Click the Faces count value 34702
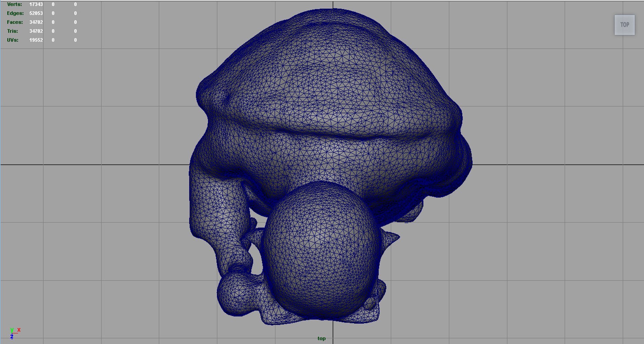This screenshot has height=344, width=644. coord(36,22)
